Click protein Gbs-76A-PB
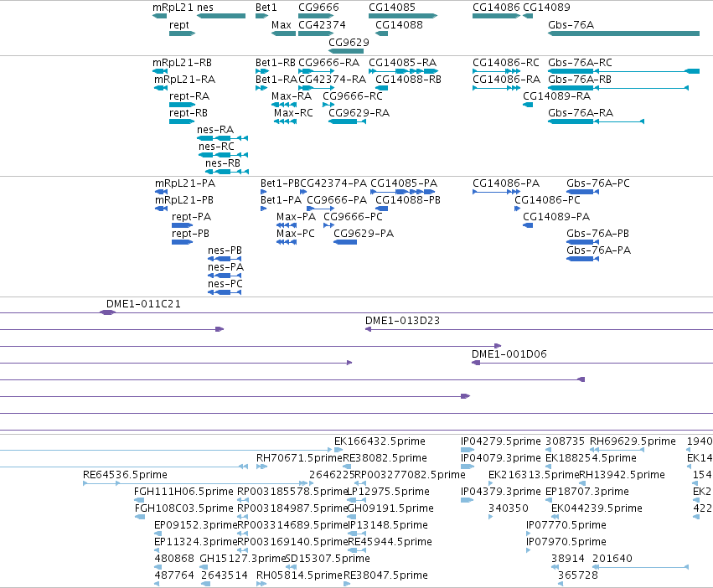Viewport: 713px width, 588px height. 597,234
